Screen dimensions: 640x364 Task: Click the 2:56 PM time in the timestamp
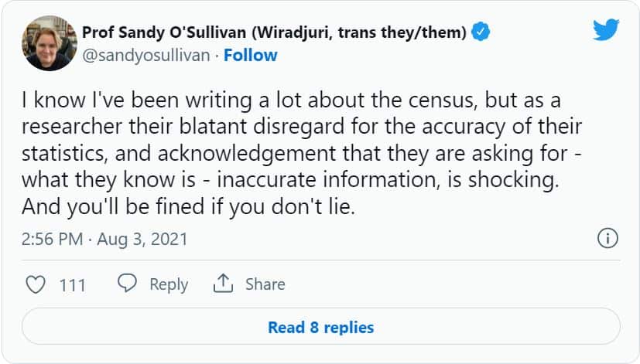(x=52, y=239)
